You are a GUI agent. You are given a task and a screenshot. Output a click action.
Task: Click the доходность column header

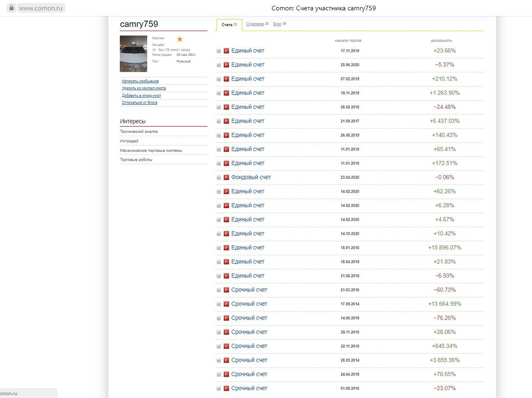click(442, 40)
